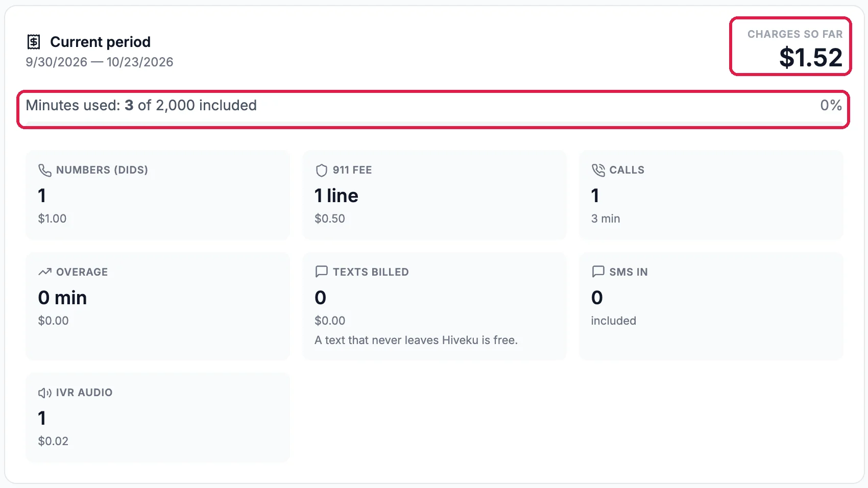Select the SMS In included card
Screen dimensions: 868x488
[711, 306]
